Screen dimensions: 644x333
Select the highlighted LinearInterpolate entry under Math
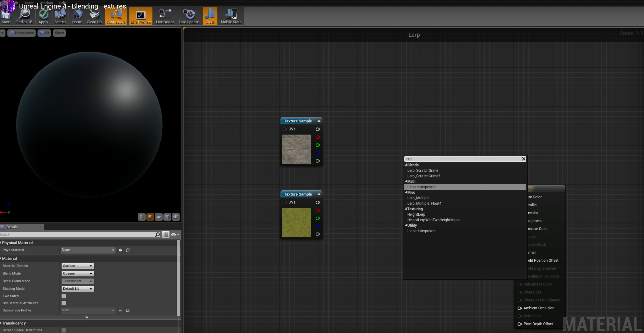(421, 187)
